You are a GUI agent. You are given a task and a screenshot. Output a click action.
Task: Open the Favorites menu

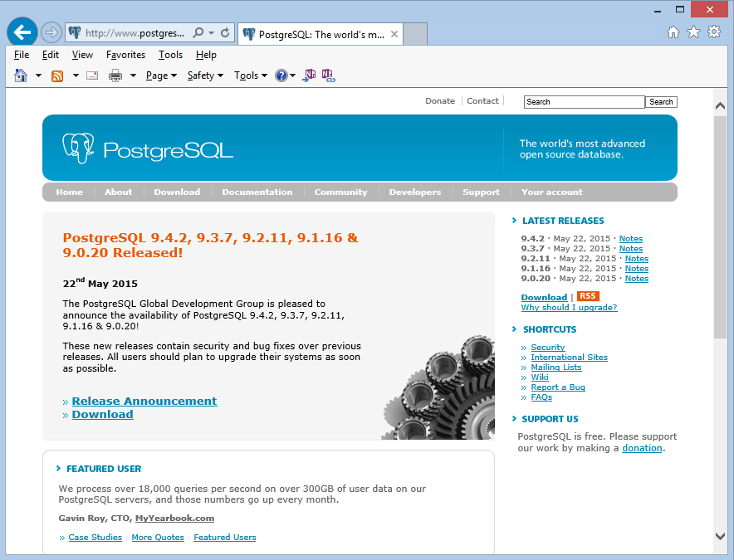point(125,55)
